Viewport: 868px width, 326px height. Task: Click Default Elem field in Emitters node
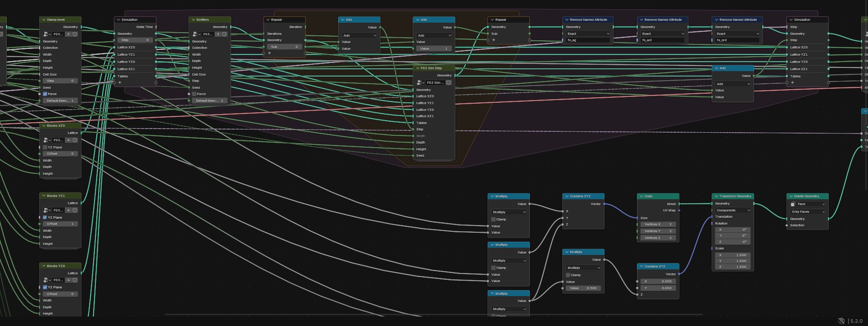coord(210,101)
